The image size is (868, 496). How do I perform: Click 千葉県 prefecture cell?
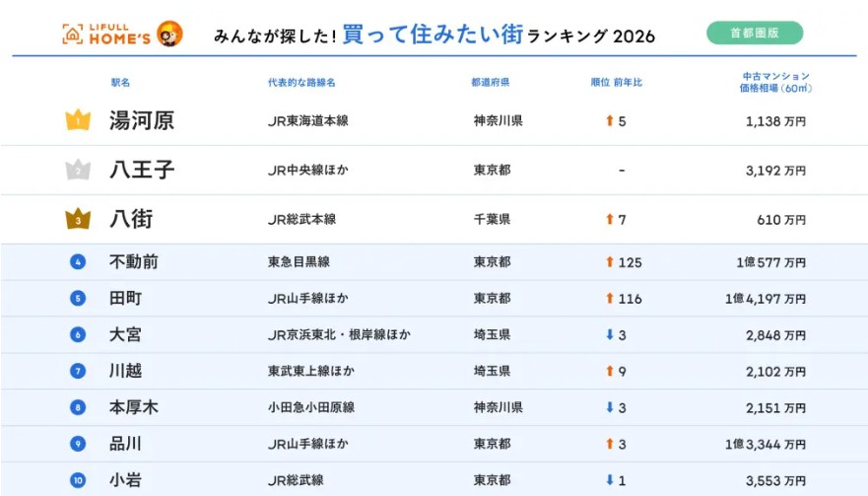click(x=492, y=220)
